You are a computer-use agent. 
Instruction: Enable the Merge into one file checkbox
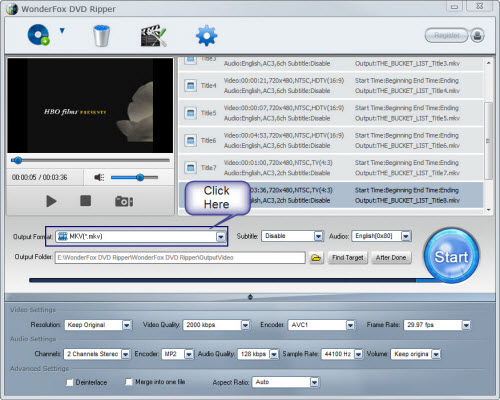[129, 382]
